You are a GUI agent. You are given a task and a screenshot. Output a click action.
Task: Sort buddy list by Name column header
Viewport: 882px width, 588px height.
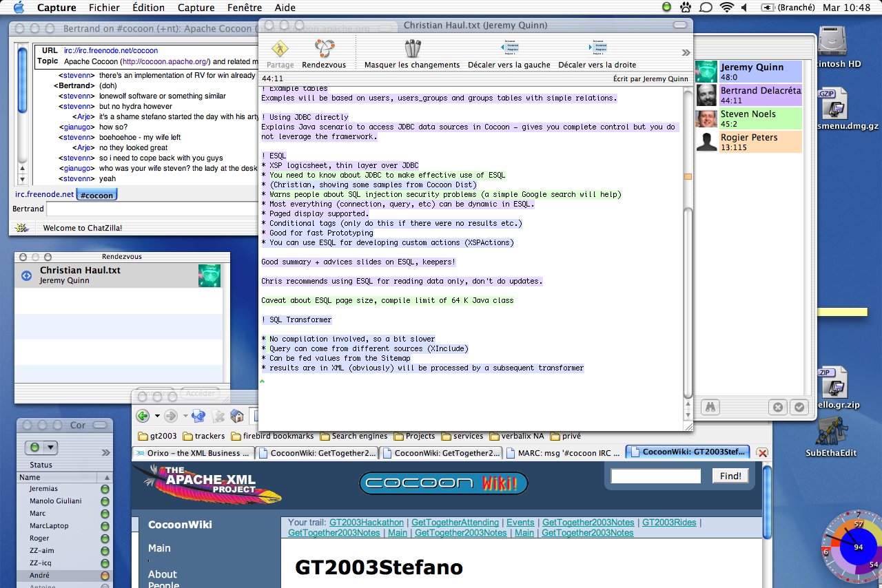pos(59,477)
